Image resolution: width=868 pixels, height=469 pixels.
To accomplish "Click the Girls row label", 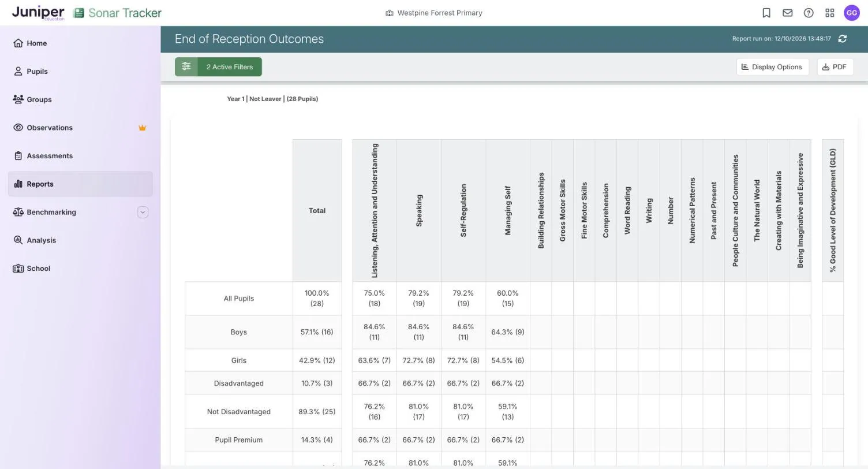I will tap(239, 360).
